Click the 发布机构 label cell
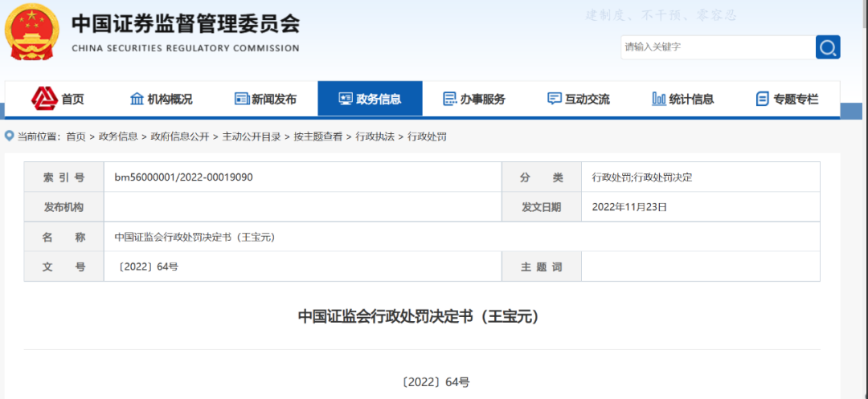Screen dimensions: 868x399 pos(63,207)
